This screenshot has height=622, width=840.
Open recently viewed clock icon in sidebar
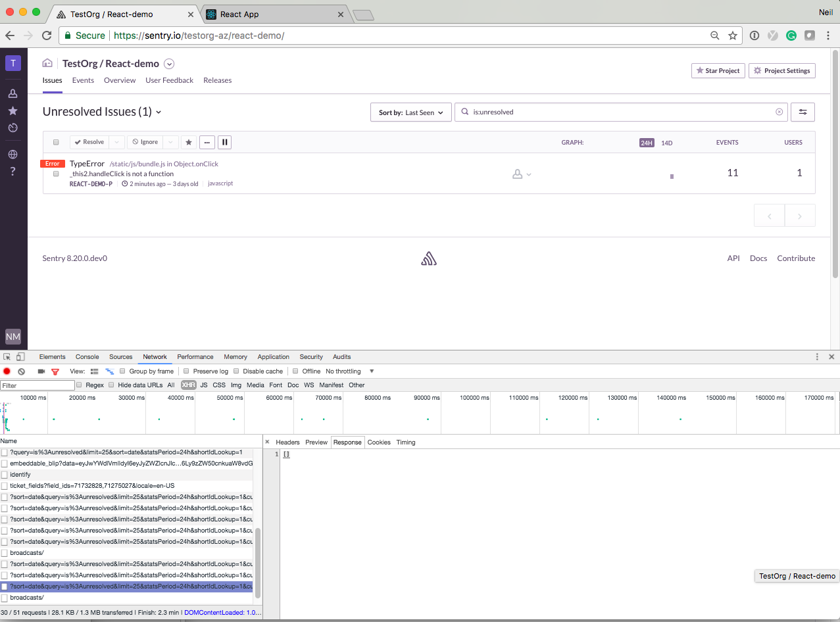(x=12, y=128)
